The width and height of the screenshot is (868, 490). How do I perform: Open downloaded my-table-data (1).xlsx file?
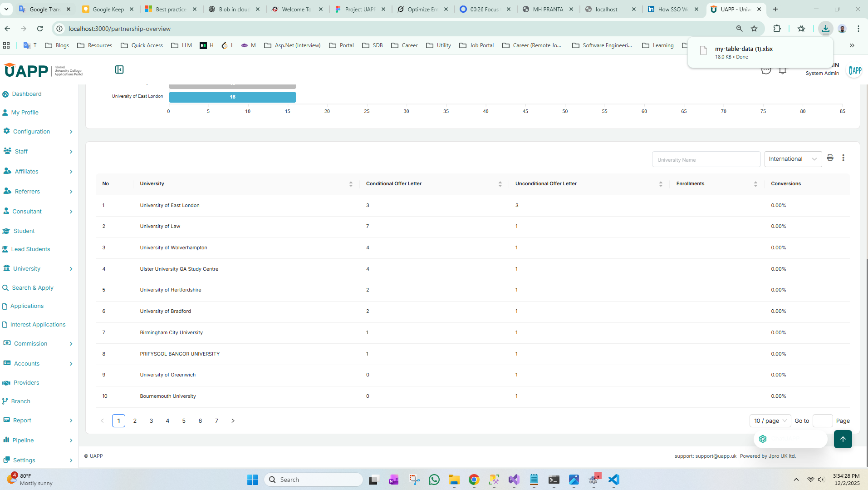coord(760,52)
